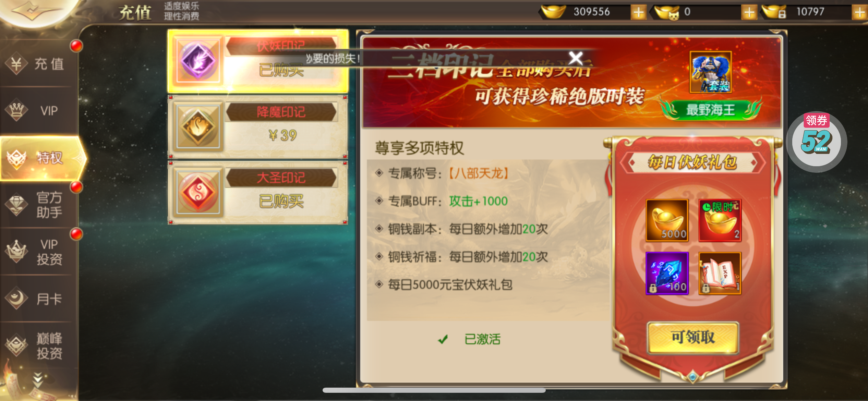The image size is (868, 401).
Task: Select the 伏妖印记 purple emblem icon
Action: [198, 61]
